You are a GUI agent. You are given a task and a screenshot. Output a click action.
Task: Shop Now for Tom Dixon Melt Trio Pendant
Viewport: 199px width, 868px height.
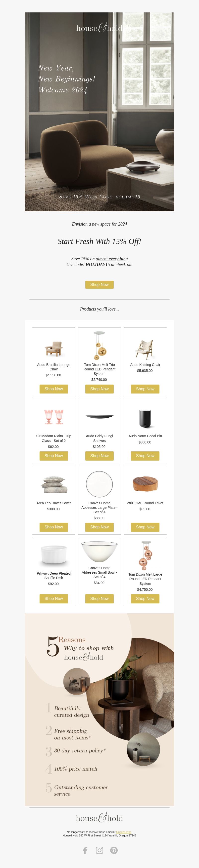point(99,389)
